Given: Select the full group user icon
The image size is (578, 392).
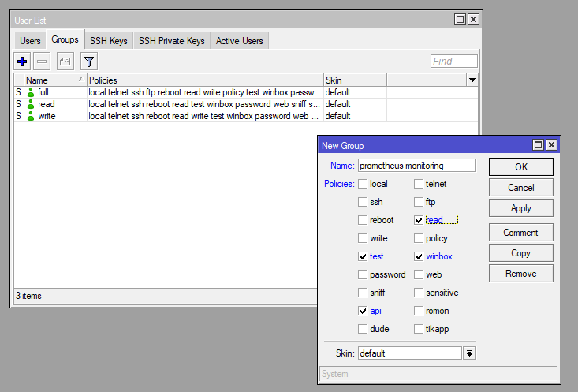Looking at the screenshot, I should (31, 92).
